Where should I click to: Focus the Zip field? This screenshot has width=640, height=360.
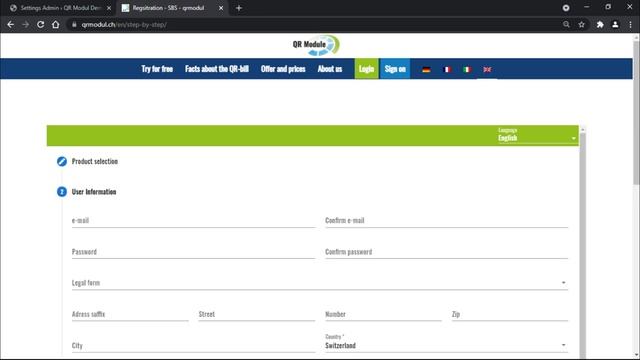click(509, 314)
